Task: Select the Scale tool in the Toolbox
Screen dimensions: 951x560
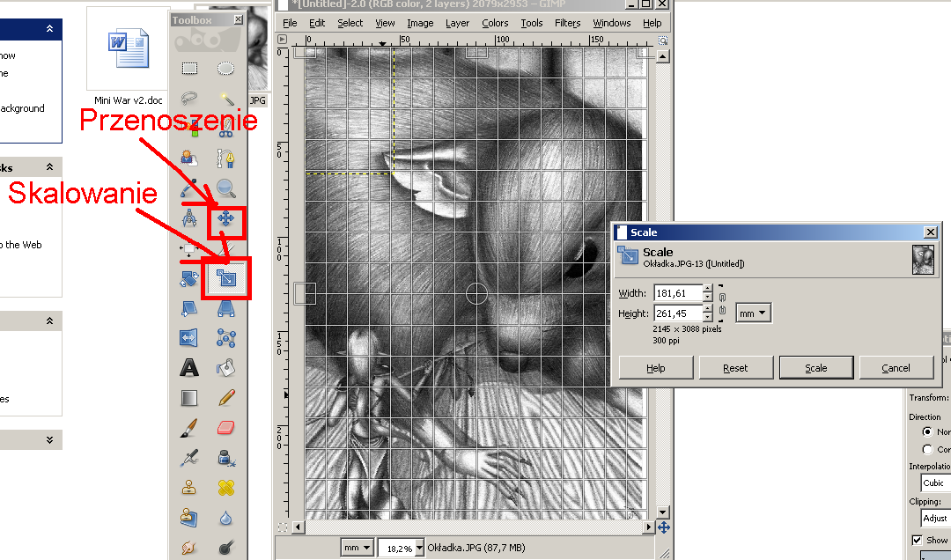Action: (x=226, y=279)
